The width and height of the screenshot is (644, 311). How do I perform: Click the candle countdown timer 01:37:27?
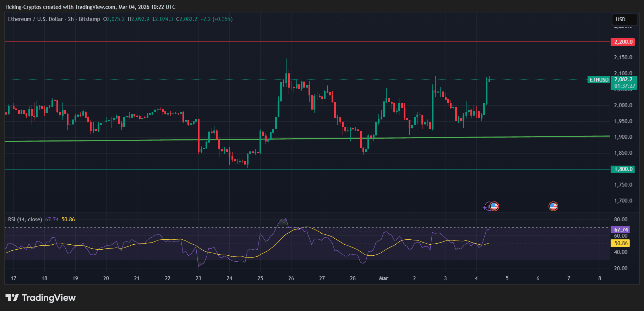click(624, 86)
